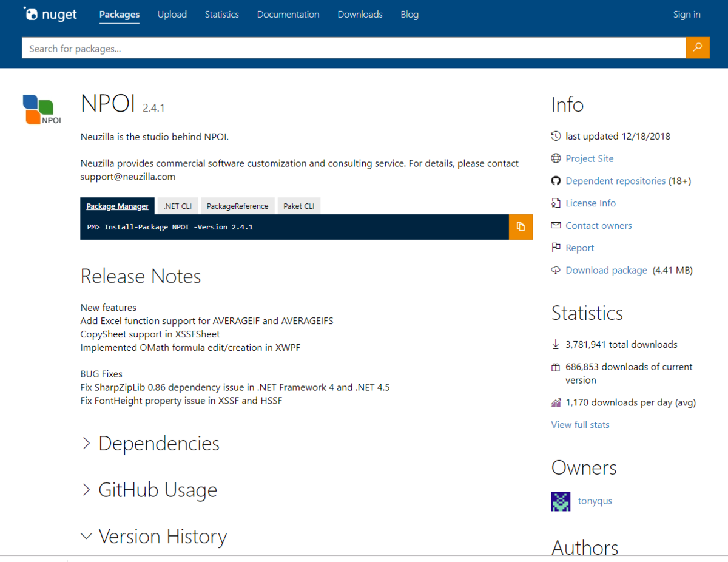Click 'support@neuzilla.com' text
The height and width of the screenshot is (562, 728).
[128, 177]
